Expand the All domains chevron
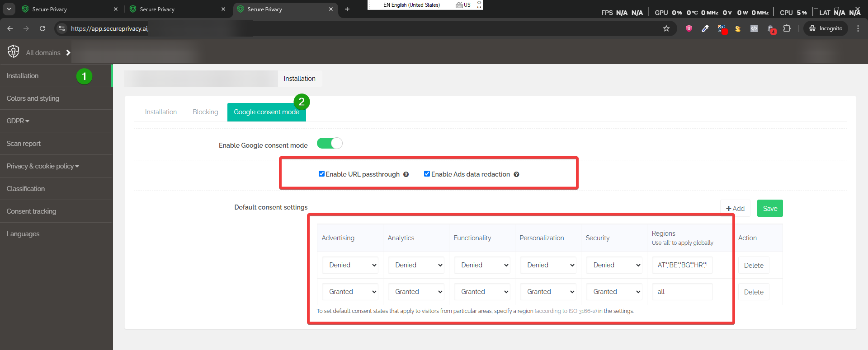Viewport: 868px width, 350px height. [68, 53]
